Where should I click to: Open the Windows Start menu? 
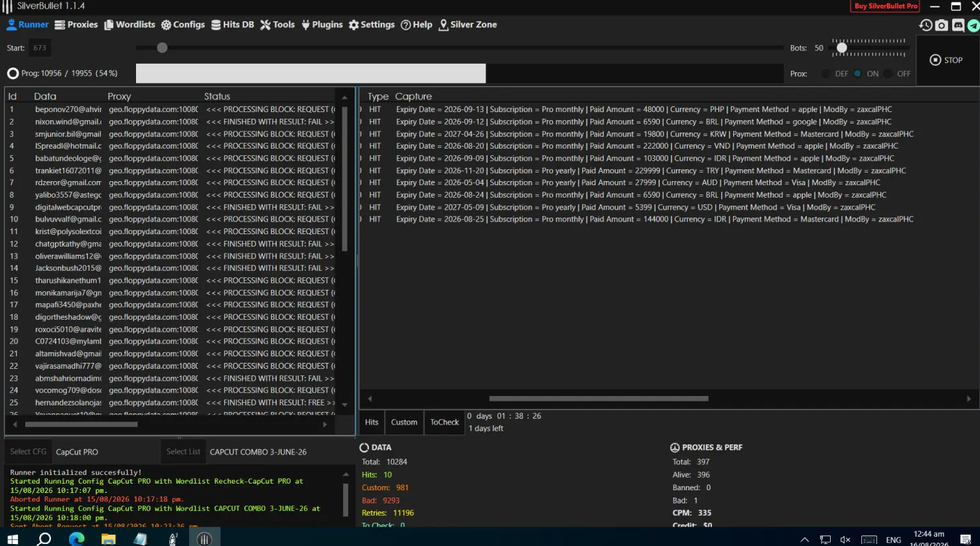pos(13,539)
